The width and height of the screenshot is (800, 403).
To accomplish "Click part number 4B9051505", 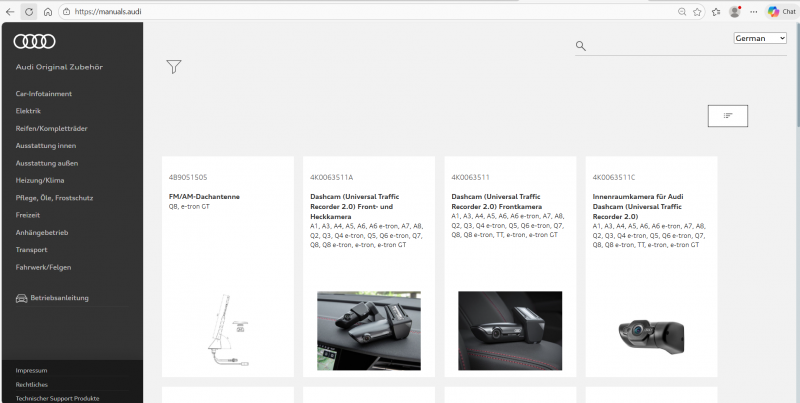I will tap(188, 178).
